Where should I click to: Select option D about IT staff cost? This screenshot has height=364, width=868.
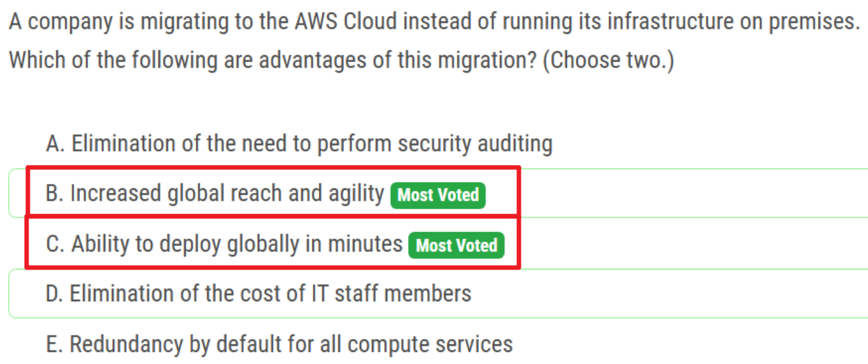[258, 294]
